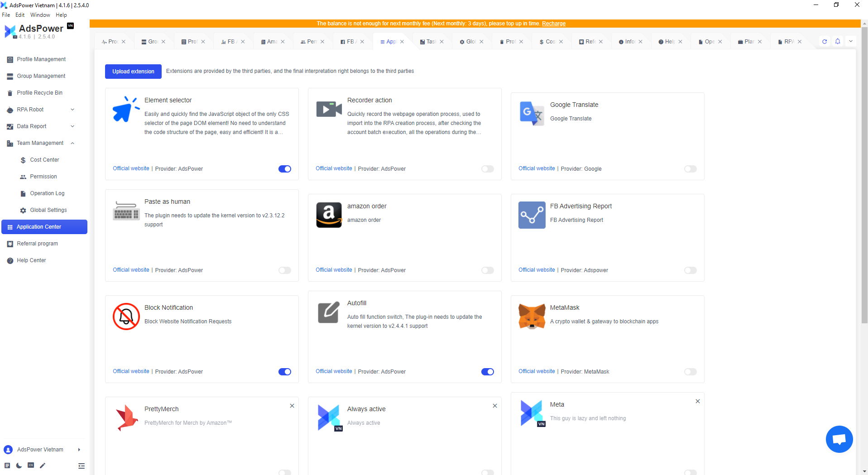Viewport: 868px width, 475px height.
Task: Open the tab list dropdown arrow
Action: 851,41
